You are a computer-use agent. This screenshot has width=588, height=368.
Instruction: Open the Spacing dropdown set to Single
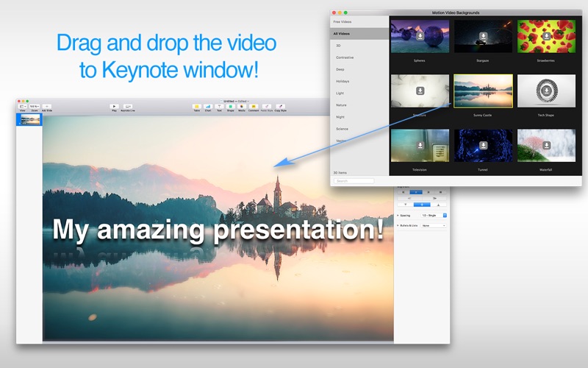pos(434,216)
